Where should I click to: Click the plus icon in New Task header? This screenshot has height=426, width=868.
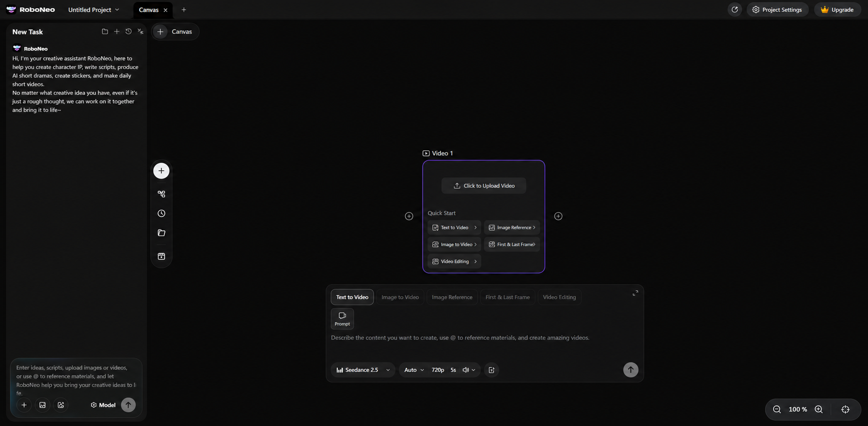(116, 32)
